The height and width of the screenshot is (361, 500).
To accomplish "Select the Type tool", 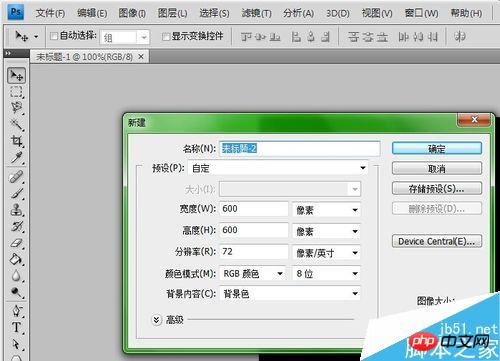I will click(16, 327).
